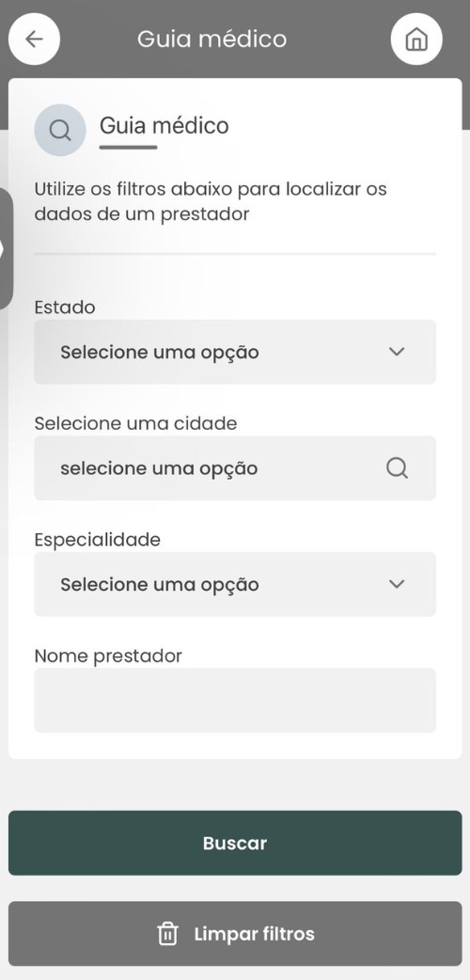The image size is (470, 980).
Task: Open the Selecione uma cidade selector
Action: tap(235, 468)
